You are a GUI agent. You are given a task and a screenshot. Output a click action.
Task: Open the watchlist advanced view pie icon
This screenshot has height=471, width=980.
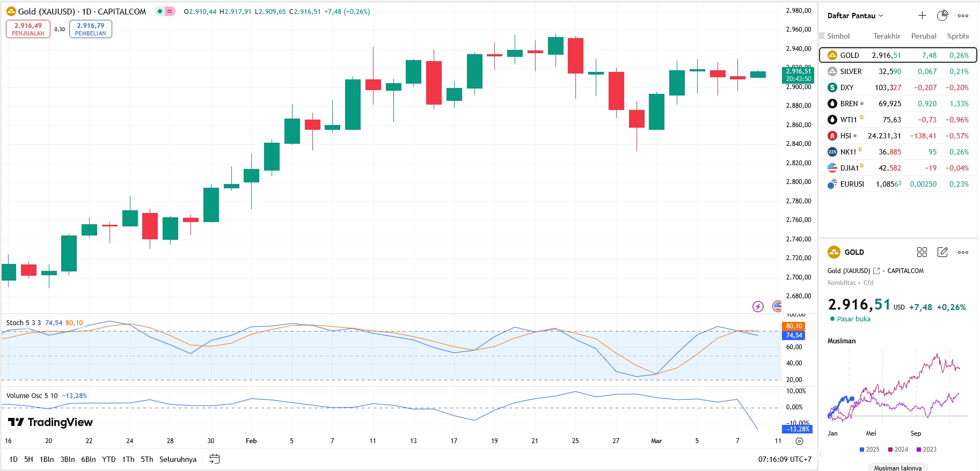[x=942, y=16]
